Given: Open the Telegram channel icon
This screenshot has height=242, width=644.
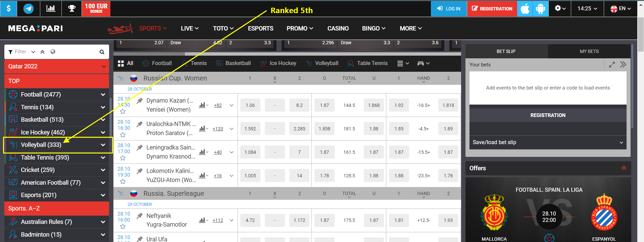Looking at the screenshot, I should (x=29, y=8).
